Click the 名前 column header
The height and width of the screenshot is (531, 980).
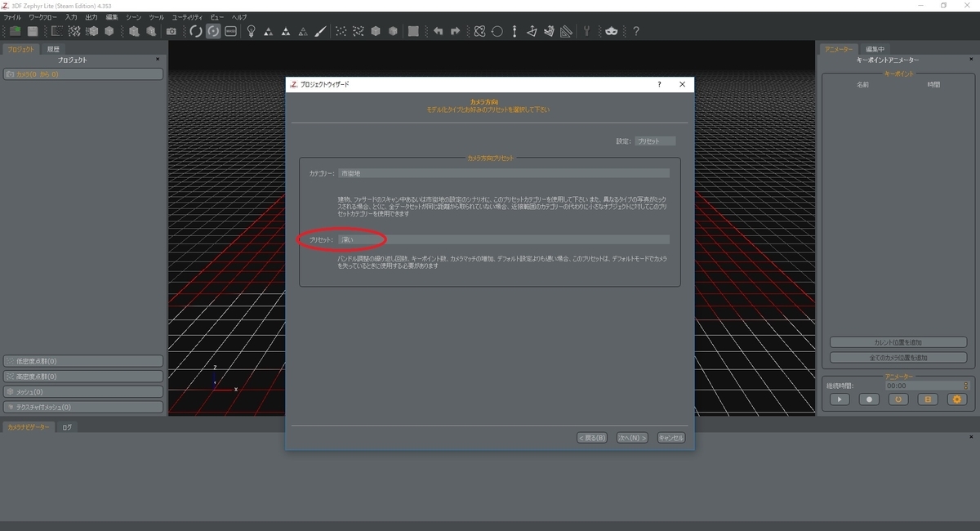pos(862,84)
